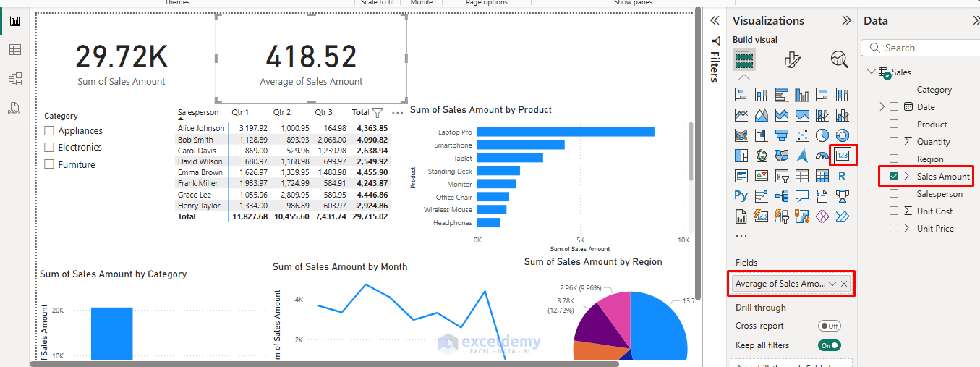Choose the Slicer visual icon
The height and width of the screenshot is (367, 980).
(781, 176)
